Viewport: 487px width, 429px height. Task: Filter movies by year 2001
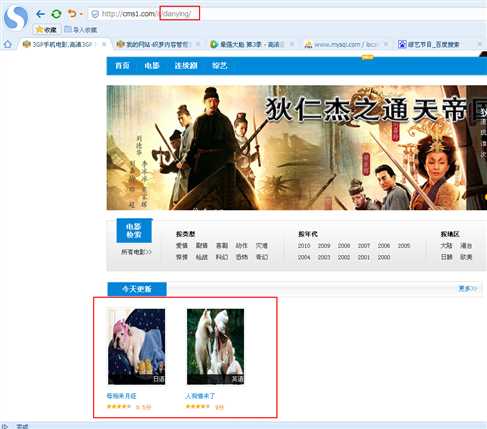[x=364, y=257]
